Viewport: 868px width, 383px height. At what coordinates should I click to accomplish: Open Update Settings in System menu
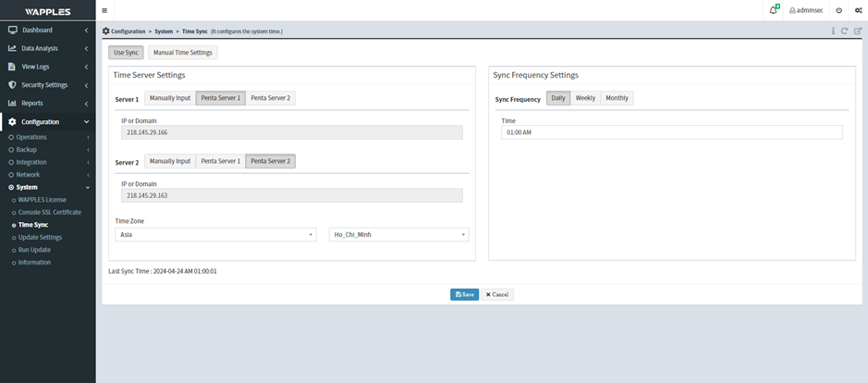40,238
